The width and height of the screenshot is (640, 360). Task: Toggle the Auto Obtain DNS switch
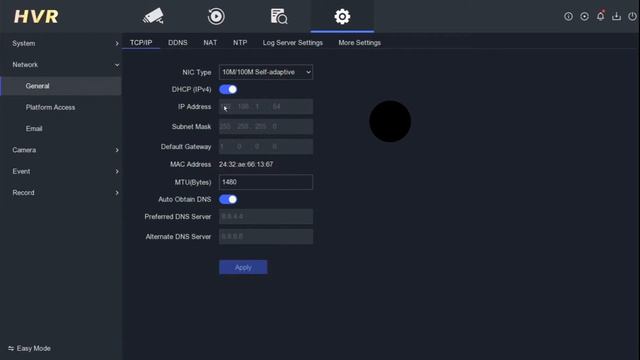click(x=228, y=199)
